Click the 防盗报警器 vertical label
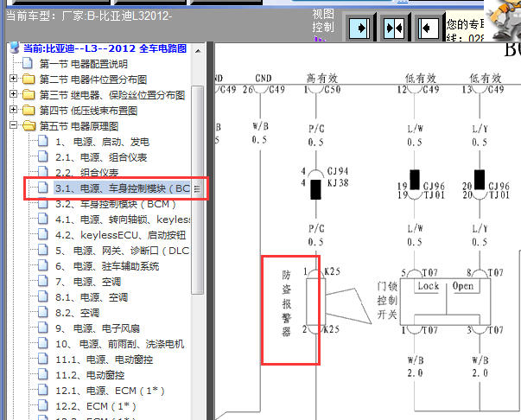 pos(286,303)
